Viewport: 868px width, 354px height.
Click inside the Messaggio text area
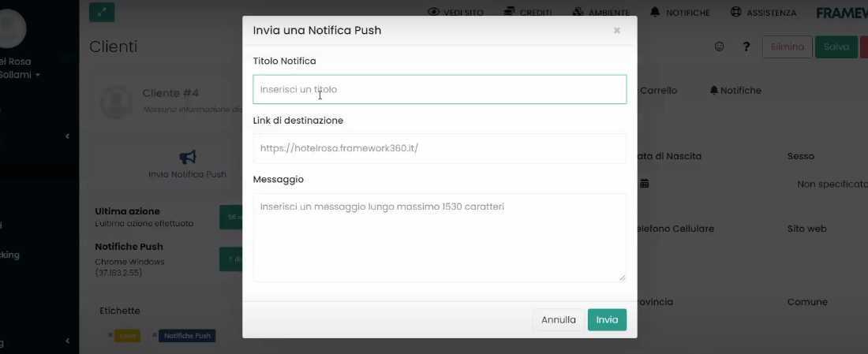click(440, 237)
